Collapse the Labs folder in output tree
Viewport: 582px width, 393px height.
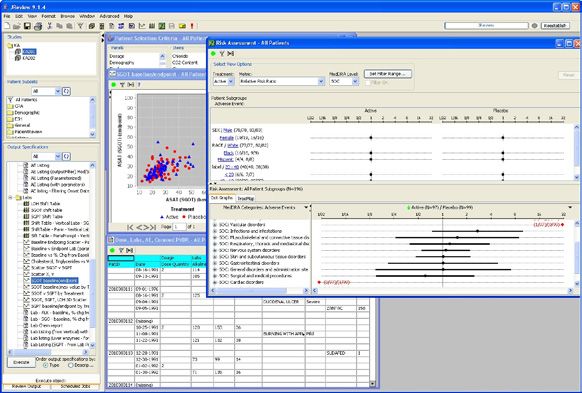[11, 197]
